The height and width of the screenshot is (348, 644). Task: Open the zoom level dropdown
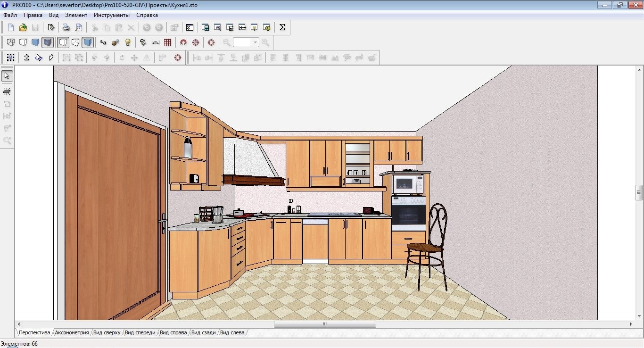point(256,42)
